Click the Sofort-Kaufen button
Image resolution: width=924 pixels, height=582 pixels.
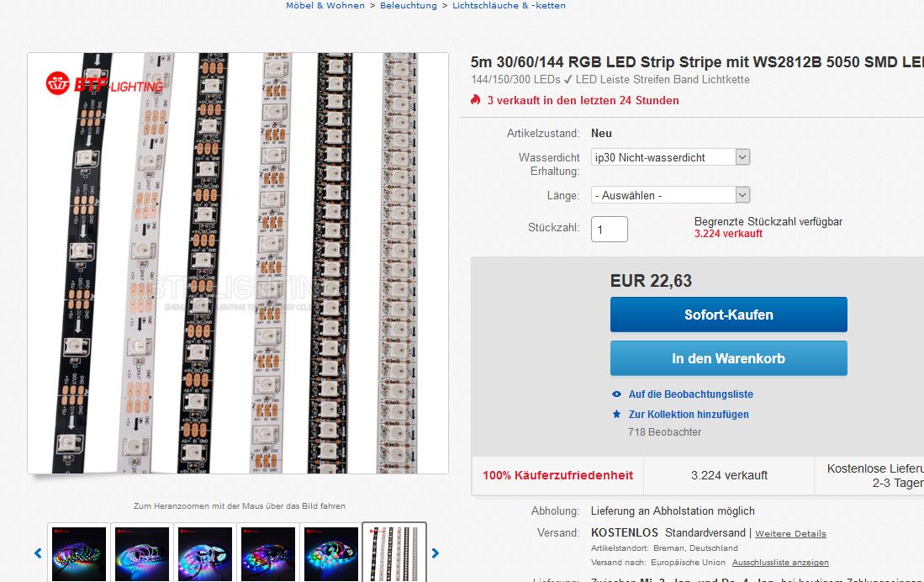point(729,315)
